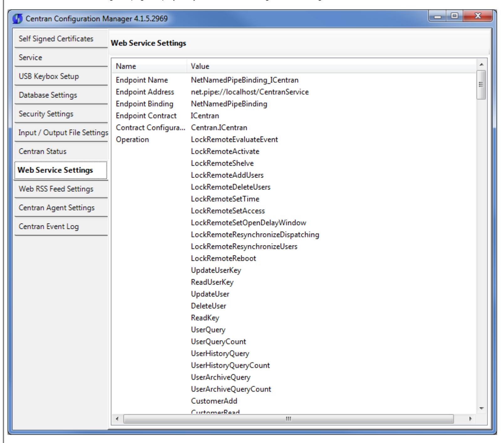
Task: Select the ReadUserKey operation
Action: (x=212, y=282)
